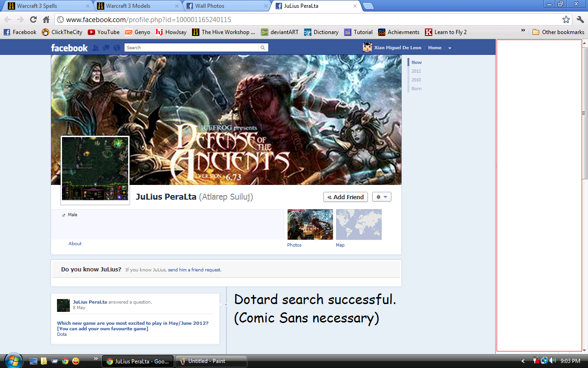Open the deviantART bookmark
The image size is (588, 368).
point(280,32)
